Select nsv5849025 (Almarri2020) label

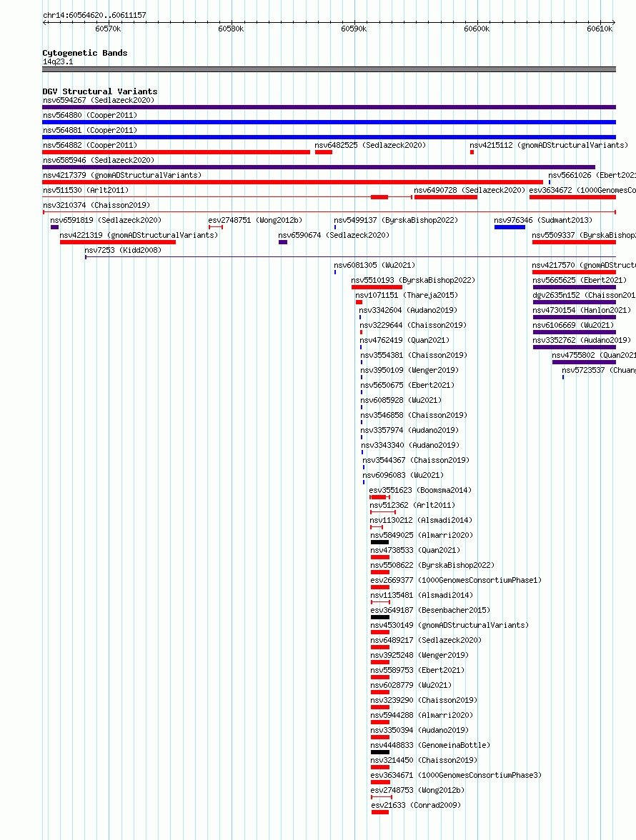[422, 535]
